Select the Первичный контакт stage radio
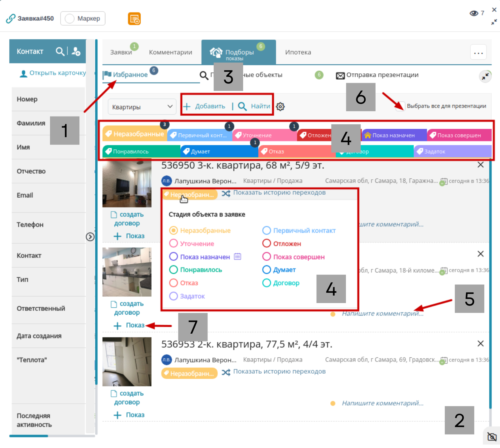Image resolution: width=500 pixels, height=448 pixels. point(267,230)
